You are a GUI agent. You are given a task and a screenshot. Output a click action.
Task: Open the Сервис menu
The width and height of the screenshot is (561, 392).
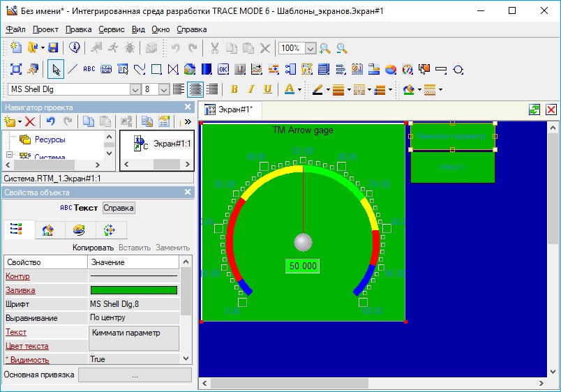pos(112,29)
